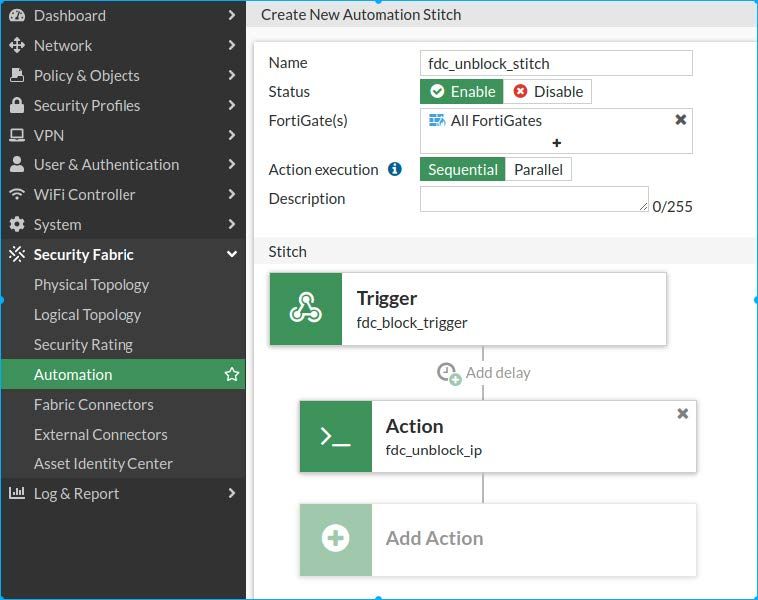Click the Action CLI script icon
The height and width of the screenshot is (600, 758).
[336, 437]
